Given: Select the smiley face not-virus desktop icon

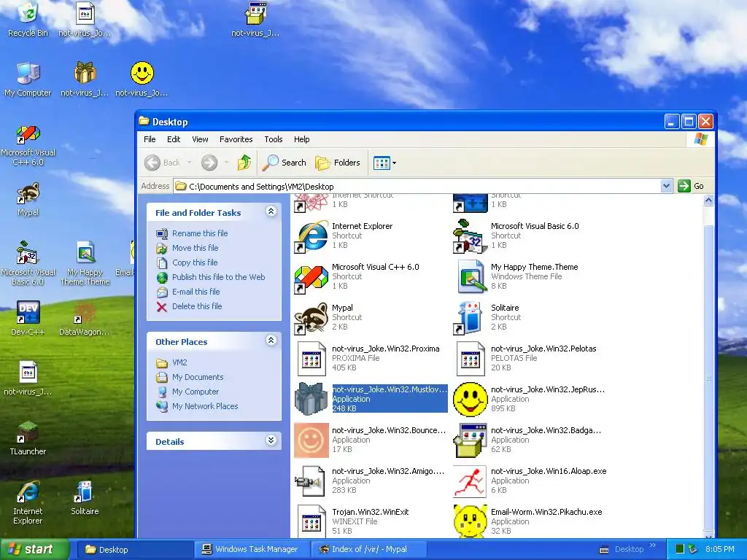Looking at the screenshot, I should [x=142, y=79].
